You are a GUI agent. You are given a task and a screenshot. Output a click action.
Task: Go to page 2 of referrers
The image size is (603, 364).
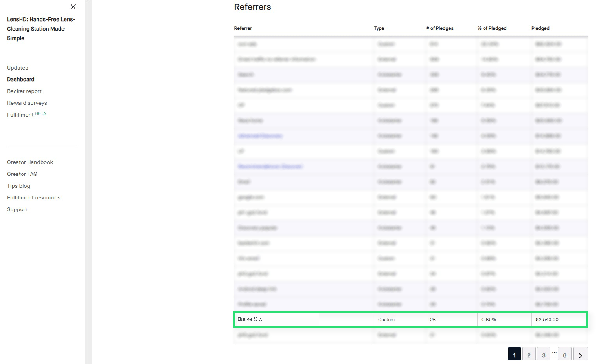(529, 354)
